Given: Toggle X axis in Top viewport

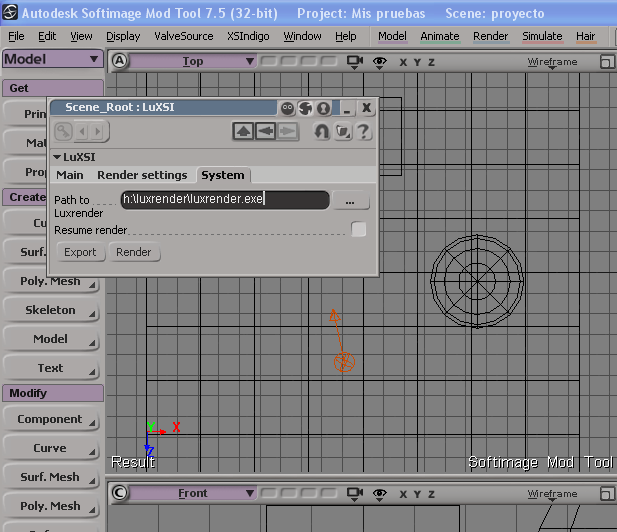Looking at the screenshot, I should (x=403, y=62).
